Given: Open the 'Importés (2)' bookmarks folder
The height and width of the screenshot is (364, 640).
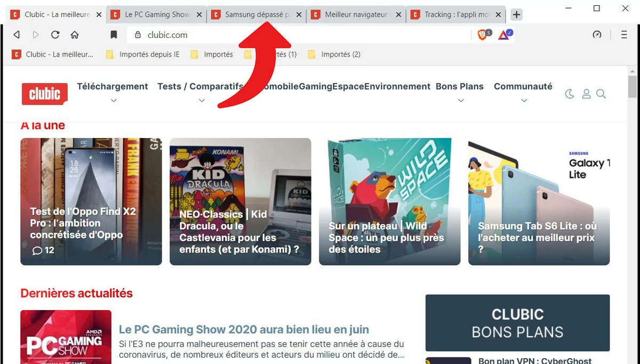Looking at the screenshot, I should click(334, 54).
